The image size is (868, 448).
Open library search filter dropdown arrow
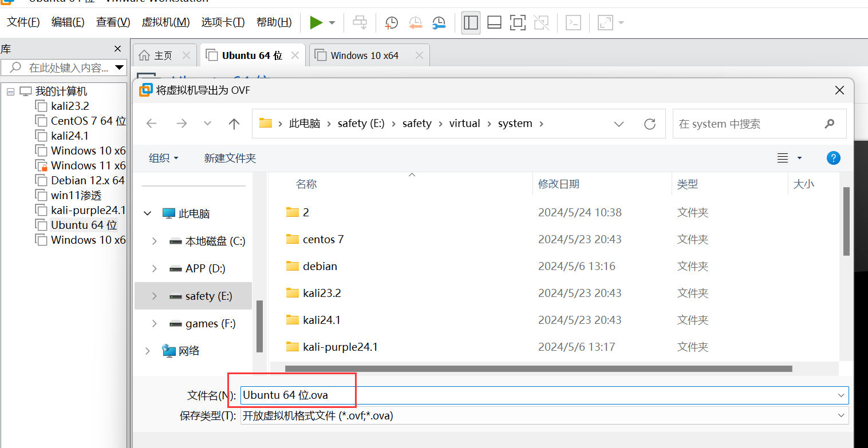[120, 68]
